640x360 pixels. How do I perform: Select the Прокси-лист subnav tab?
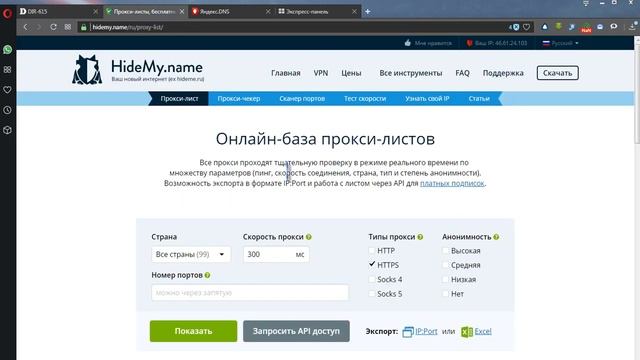pyautogui.click(x=179, y=98)
